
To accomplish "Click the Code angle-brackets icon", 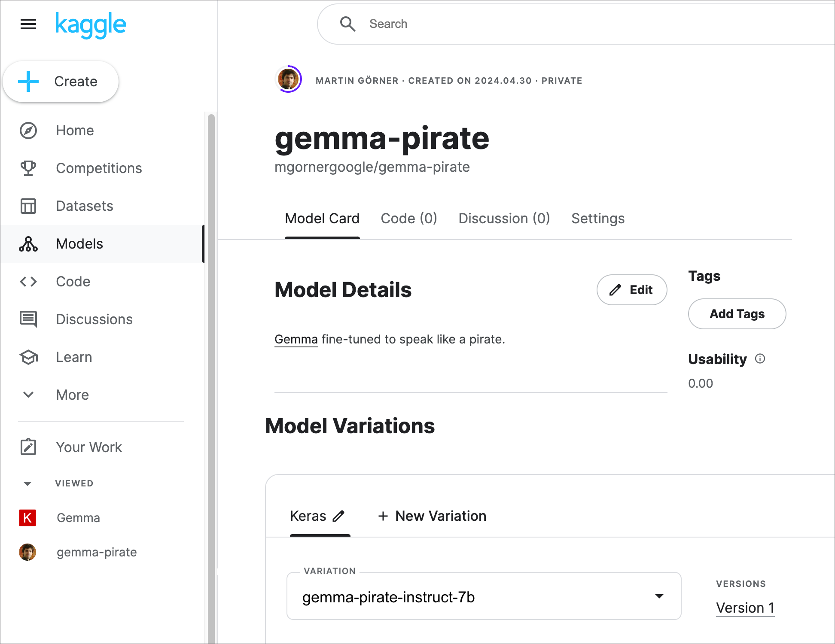I will click(28, 282).
